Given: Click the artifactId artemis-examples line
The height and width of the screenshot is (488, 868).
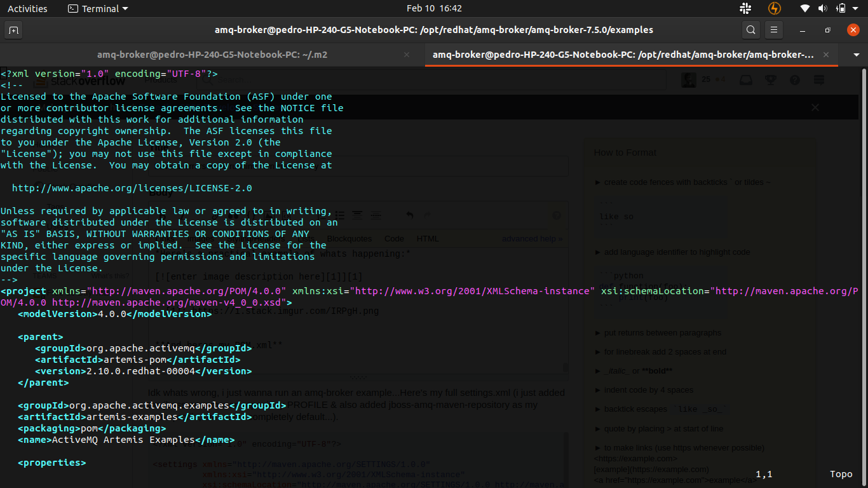Looking at the screenshot, I should 135,417.
